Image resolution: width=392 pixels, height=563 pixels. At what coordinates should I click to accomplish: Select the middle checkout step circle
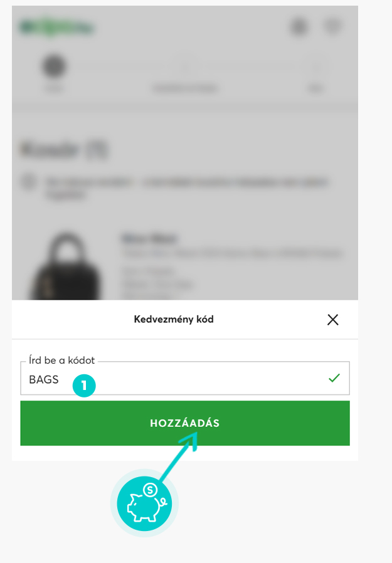pyautogui.click(x=185, y=66)
